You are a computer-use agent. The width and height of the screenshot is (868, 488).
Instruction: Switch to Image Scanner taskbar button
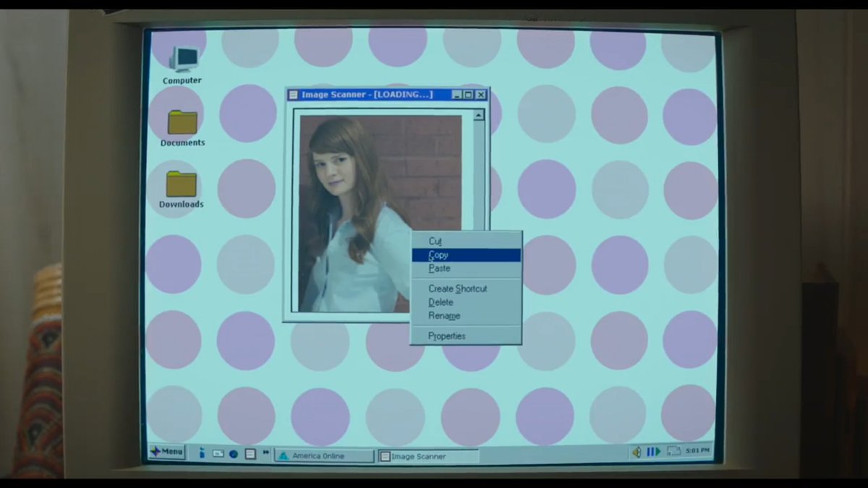(x=428, y=456)
